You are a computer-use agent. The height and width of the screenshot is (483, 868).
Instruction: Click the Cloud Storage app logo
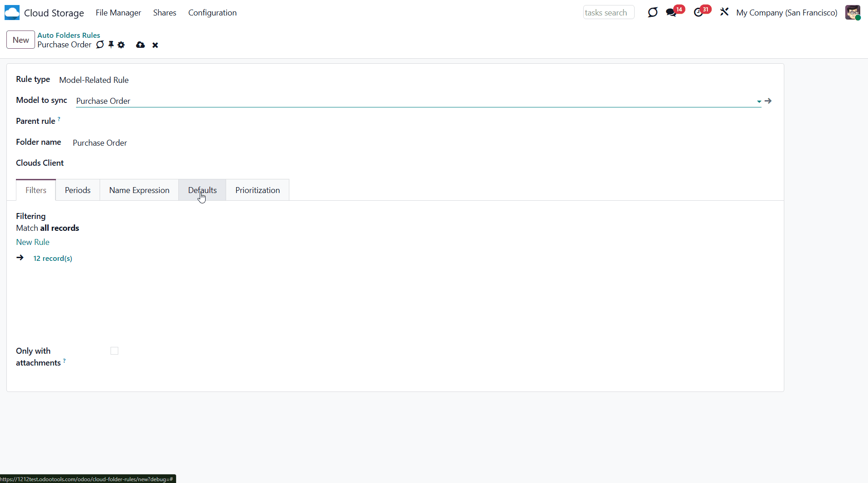point(12,13)
